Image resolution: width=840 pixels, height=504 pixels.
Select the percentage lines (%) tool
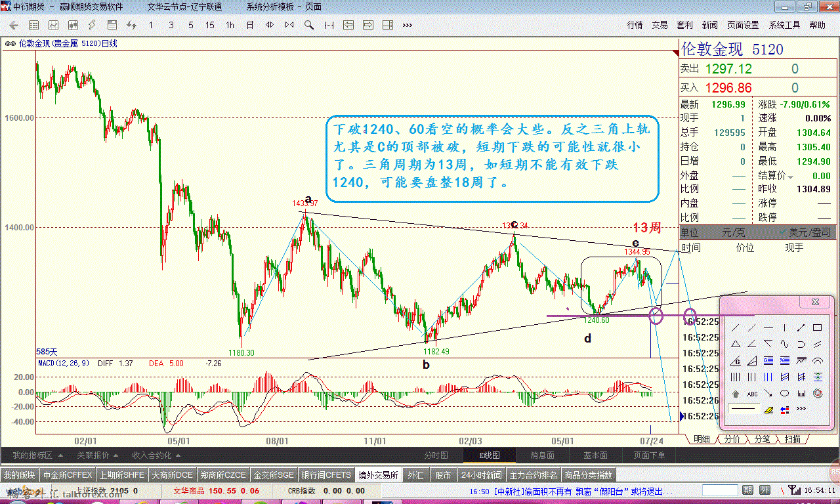pos(785,360)
